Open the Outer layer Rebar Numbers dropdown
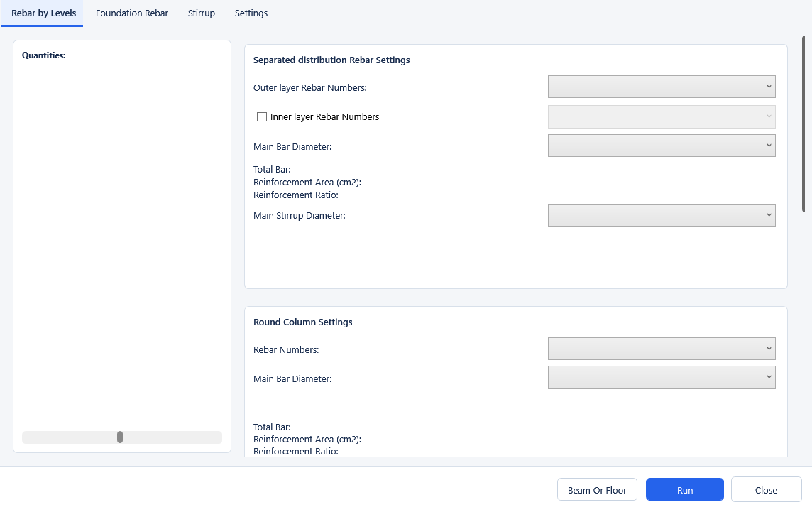Viewport: 812px width, 512px height. (662, 87)
